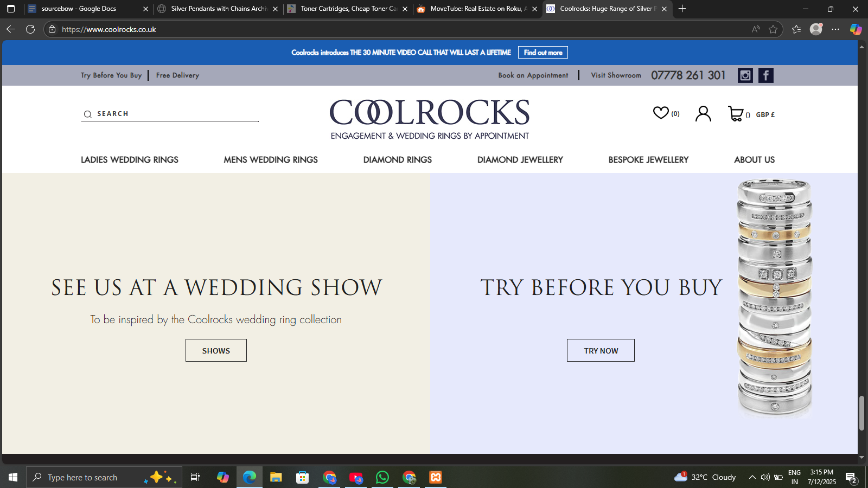The height and width of the screenshot is (488, 868).
Task: Open Microsoft Store from taskbar
Action: (x=303, y=477)
